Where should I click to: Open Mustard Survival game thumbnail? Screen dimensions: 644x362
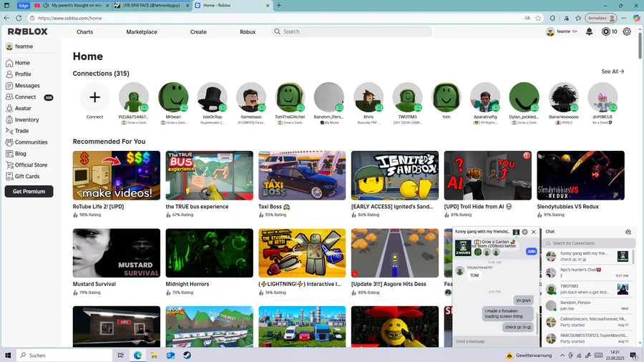[117, 253]
